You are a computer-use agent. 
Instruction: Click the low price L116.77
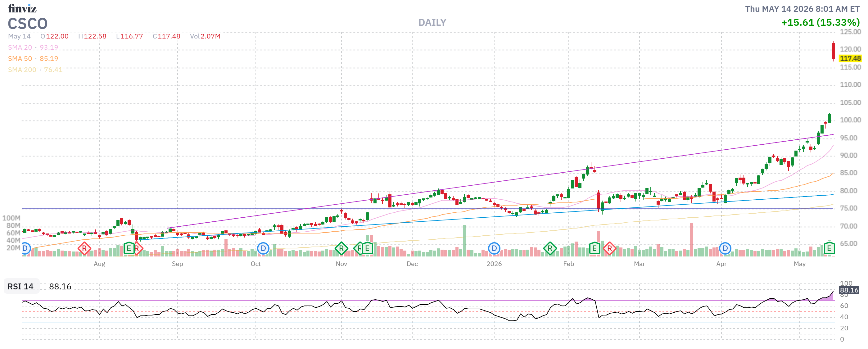coord(129,36)
